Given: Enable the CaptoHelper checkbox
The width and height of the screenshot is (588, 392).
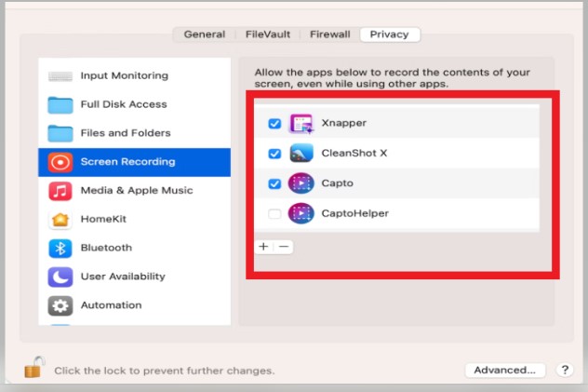Looking at the screenshot, I should [274, 213].
